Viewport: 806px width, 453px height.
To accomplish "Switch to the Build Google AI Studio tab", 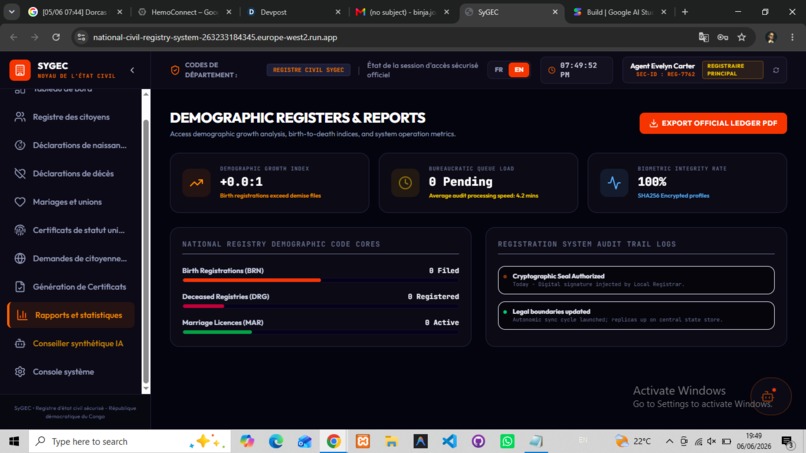I will coord(619,12).
